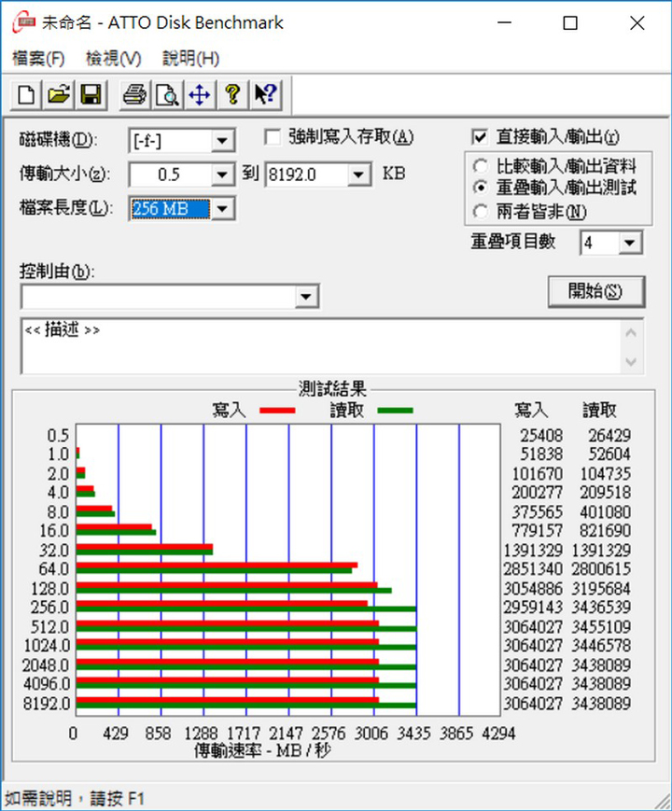Uncheck 直接輸入/輸出 checkbox
The height and width of the screenshot is (811, 672).
point(480,137)
